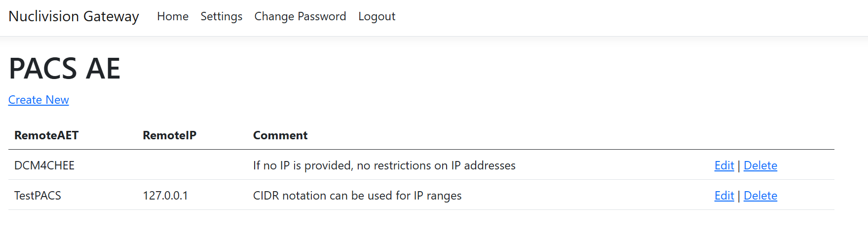
Task: Delete the DCM4CHEE entry
Action: click(760, 165)
